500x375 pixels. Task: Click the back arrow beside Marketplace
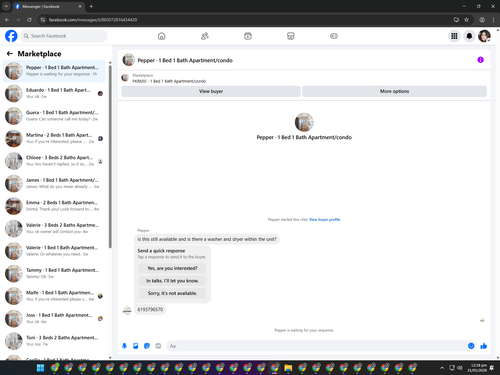(10, 53)
